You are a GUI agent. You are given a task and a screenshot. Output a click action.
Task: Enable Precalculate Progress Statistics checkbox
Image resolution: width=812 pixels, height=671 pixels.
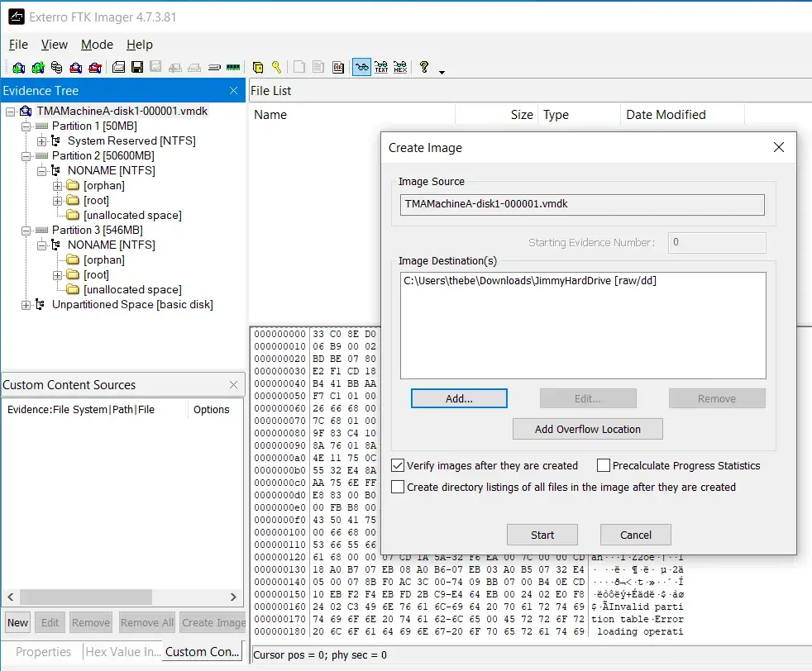click(x=604, y=465)
